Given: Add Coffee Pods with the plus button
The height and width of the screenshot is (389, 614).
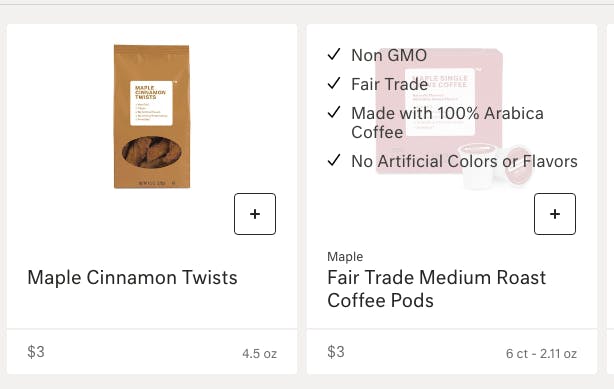Looking at the screenshot, I should click(x=555, y=214).
